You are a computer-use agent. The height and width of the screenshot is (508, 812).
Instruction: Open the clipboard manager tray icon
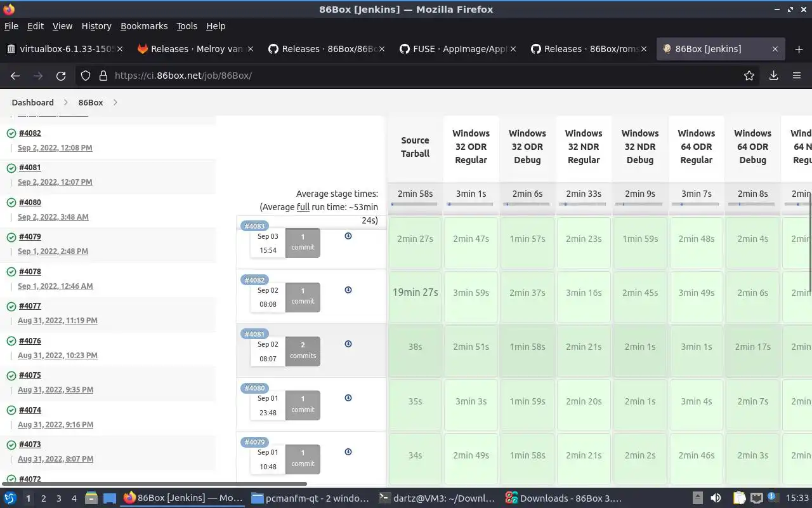coord(739,498)
